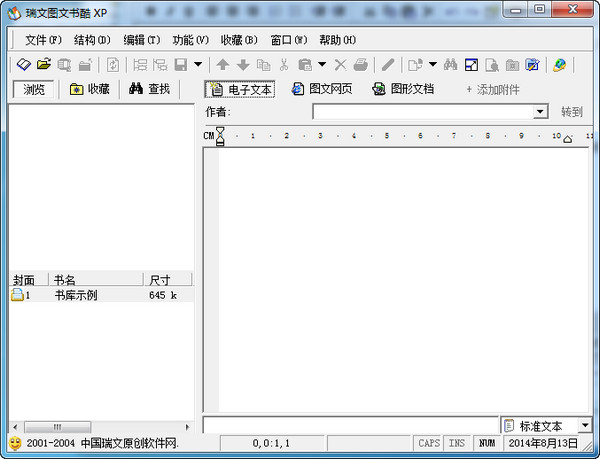Select the 图文网页 document type button
The width and height of the screenshot is (600, 459).
pos(322,89)
